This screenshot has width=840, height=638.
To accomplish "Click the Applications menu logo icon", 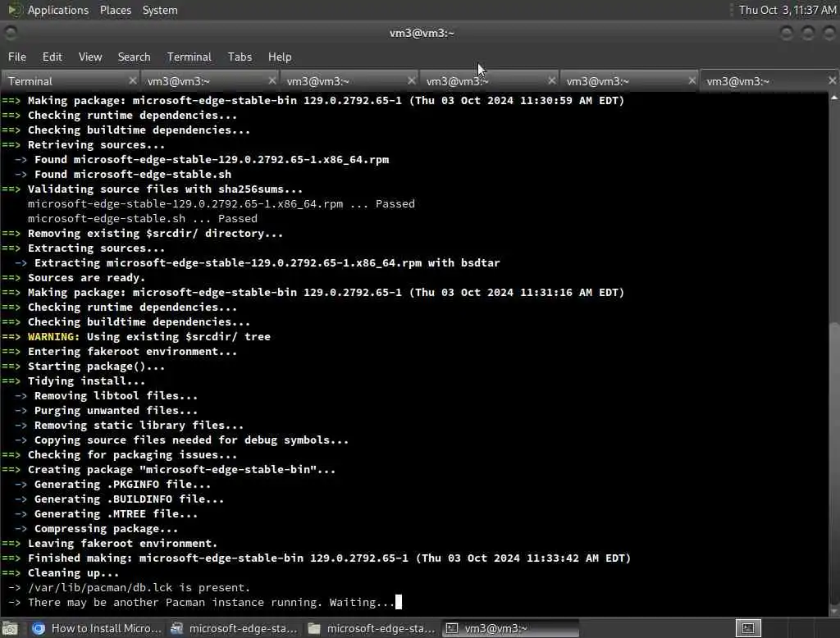I will click(x=15, y=10).
